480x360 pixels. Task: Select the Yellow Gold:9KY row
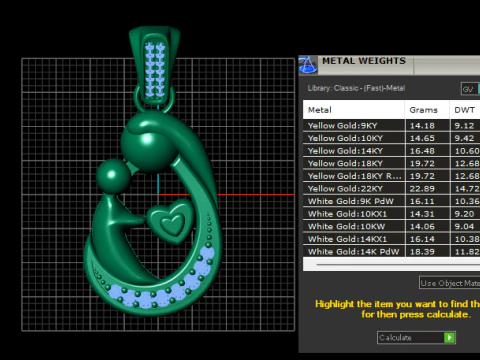[392, 126]
